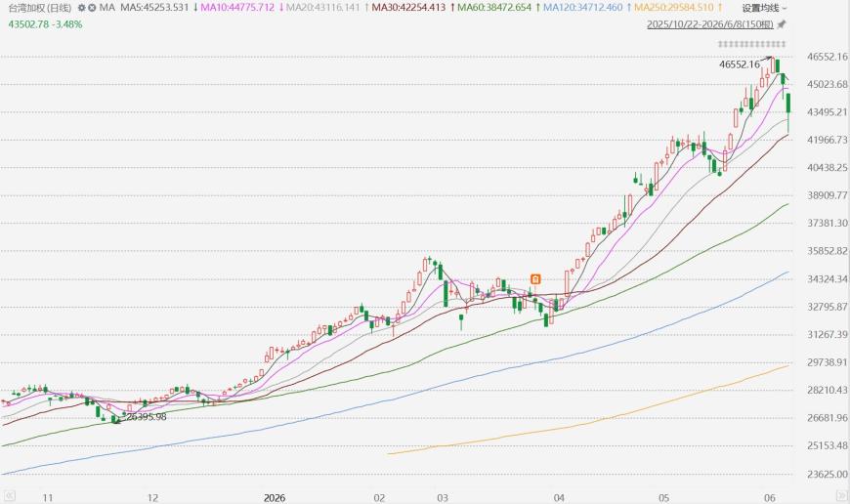Click the 37381.30 price axis label
Viewport: 850px width, 504px height.
coord(828,223)
